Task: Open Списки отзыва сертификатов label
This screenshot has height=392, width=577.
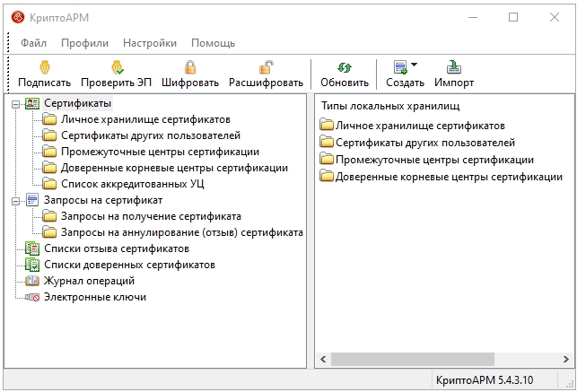Action: [117, 248]
